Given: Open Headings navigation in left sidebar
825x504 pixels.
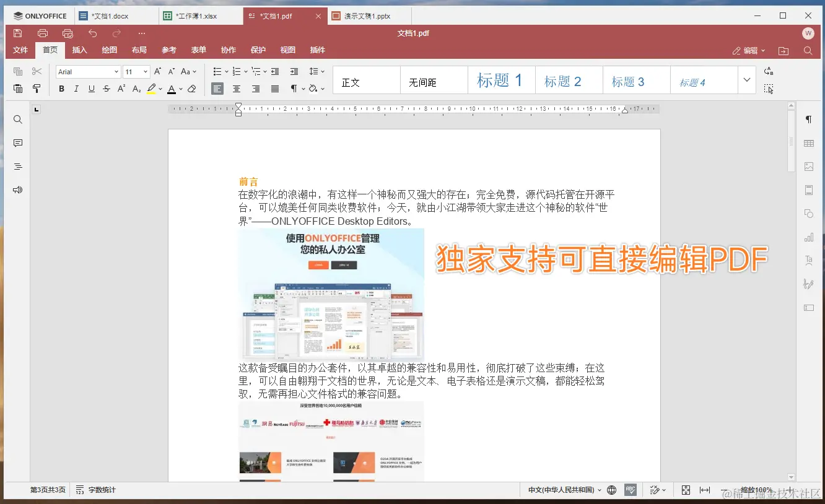Looking at the screenshot, I should tap(18, 167).
